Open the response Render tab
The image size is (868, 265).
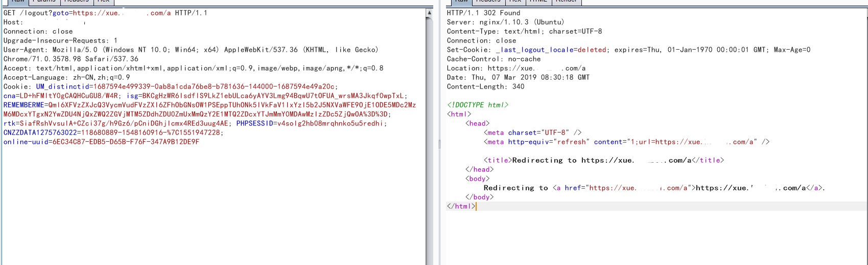tap(566, 2)
